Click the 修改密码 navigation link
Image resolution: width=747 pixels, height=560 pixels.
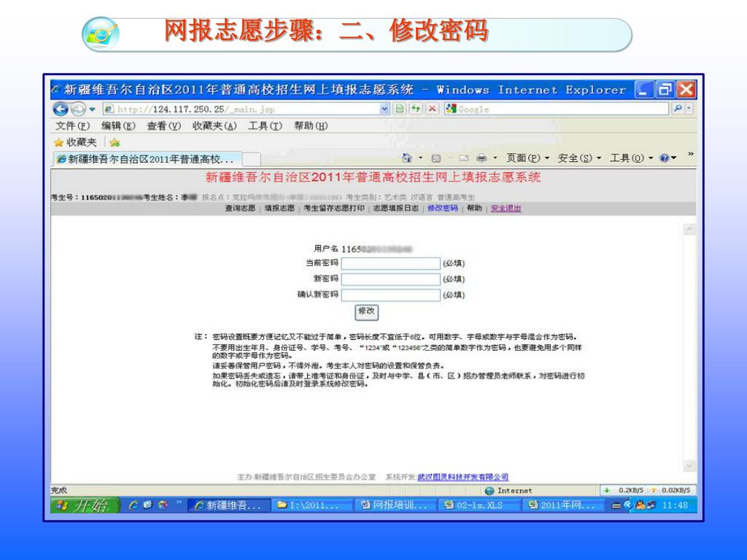pyautogui.click(x=443, y=208)
